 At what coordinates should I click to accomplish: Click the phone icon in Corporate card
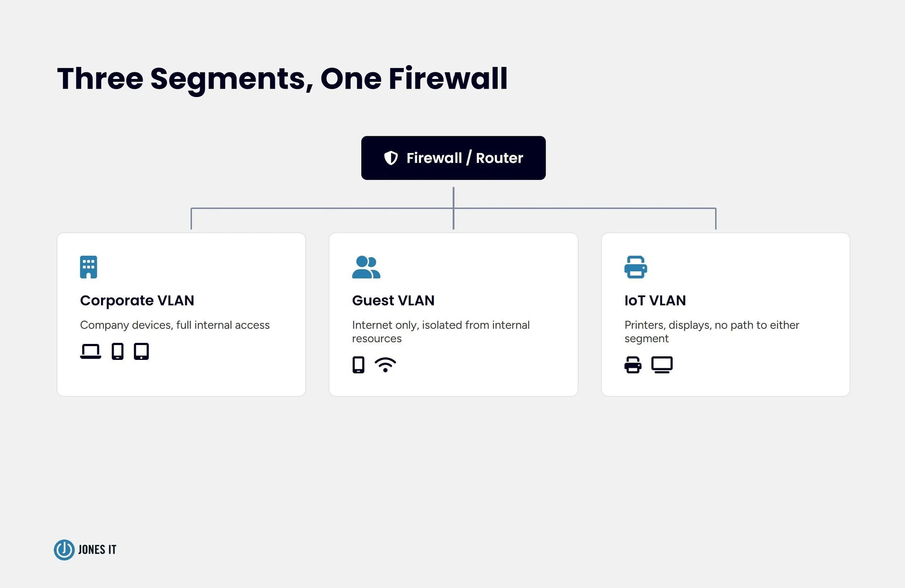pos(118,351)
